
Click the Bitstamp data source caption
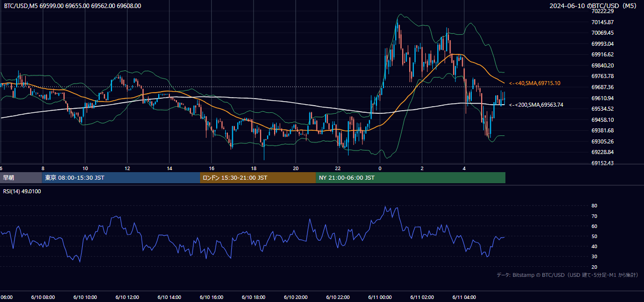567,275
